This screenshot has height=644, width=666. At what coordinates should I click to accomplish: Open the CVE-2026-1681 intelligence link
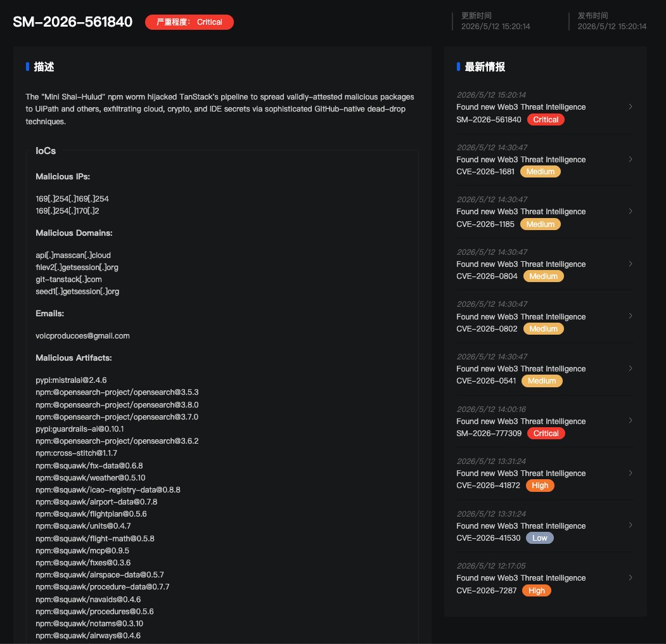(x=485, y=172)
